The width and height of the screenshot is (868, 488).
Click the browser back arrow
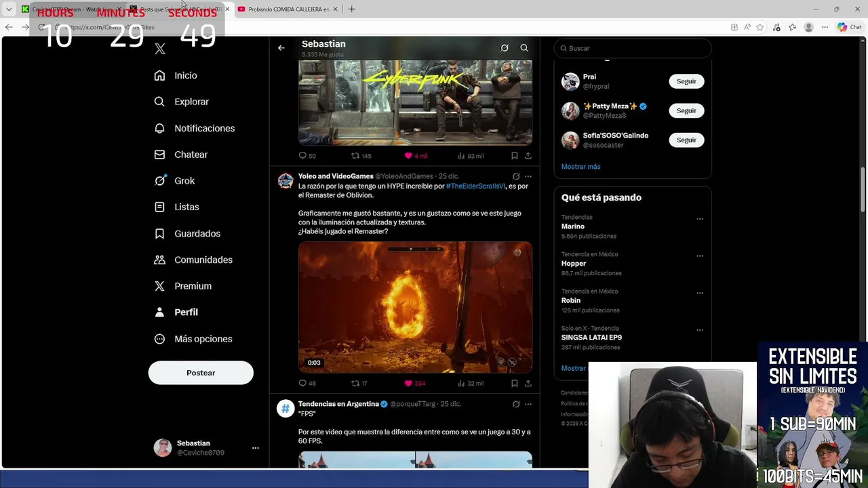pyautogui.click(x=9, y=27)
